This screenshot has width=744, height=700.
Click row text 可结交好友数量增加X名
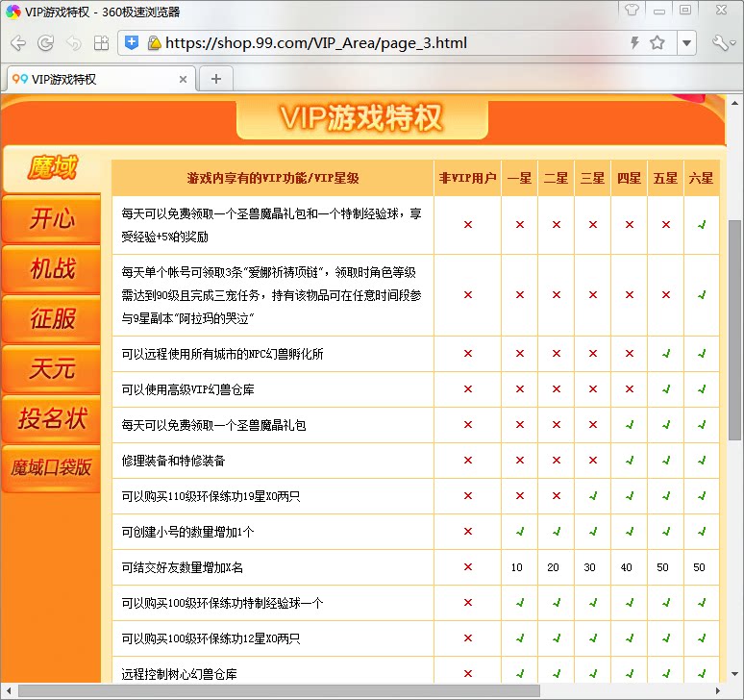pyautogui.click(x=183, y=567)
